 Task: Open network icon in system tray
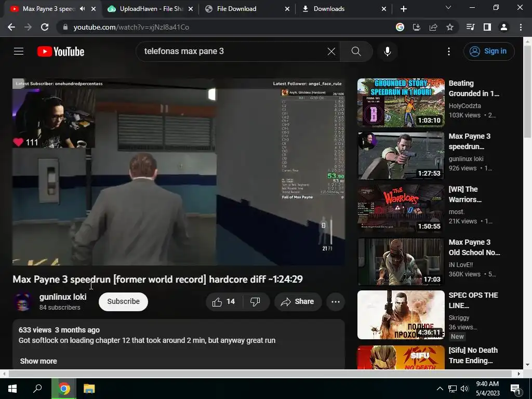pyautogui.click(x=453, y=389)
